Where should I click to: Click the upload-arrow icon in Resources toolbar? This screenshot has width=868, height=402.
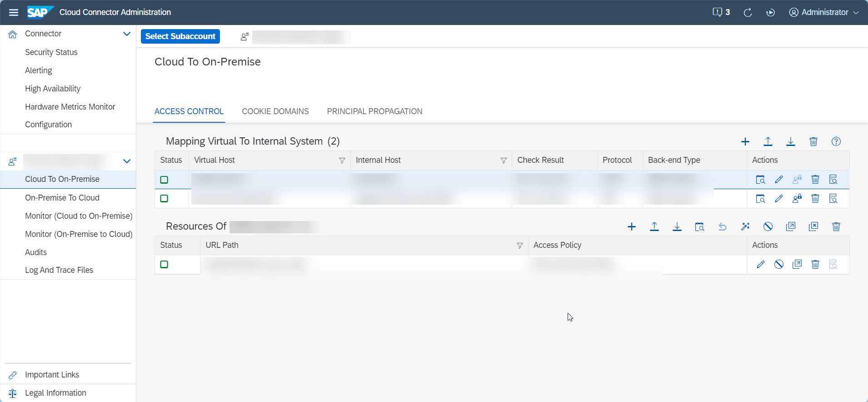click(654, 226)
